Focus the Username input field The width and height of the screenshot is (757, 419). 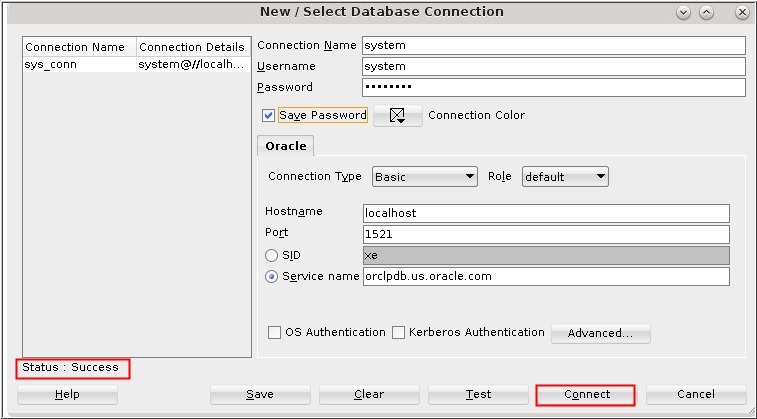(x=554, y=67)
